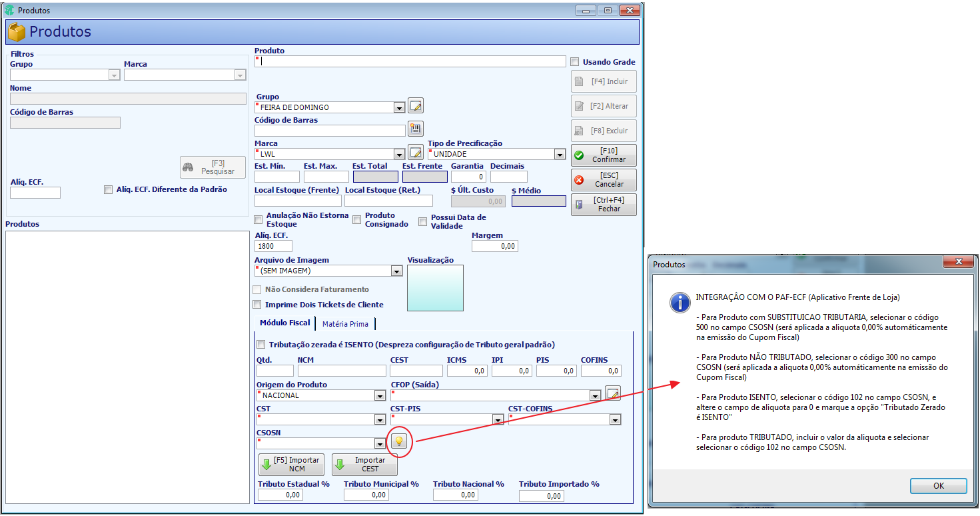Toggle the Produto Consignado checkbox
Image resolution: width=980 pixels, height=516 pixels.
[x=356, y=219]
